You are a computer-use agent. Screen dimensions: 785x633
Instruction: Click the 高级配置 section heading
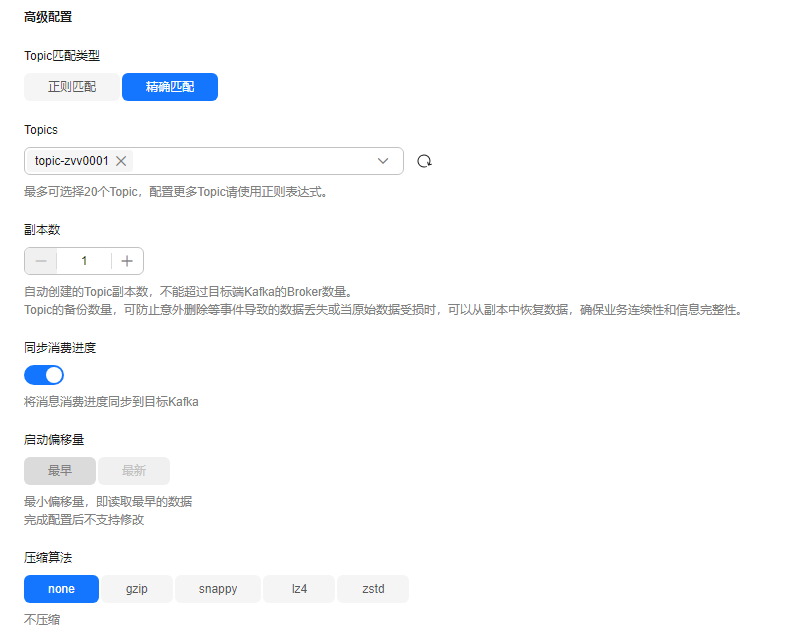point(48,17)
